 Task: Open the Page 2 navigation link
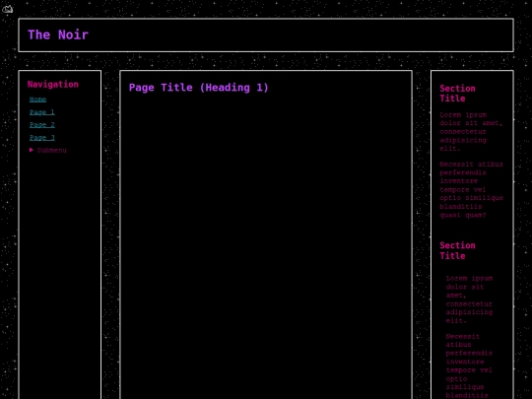pos(42,125)
